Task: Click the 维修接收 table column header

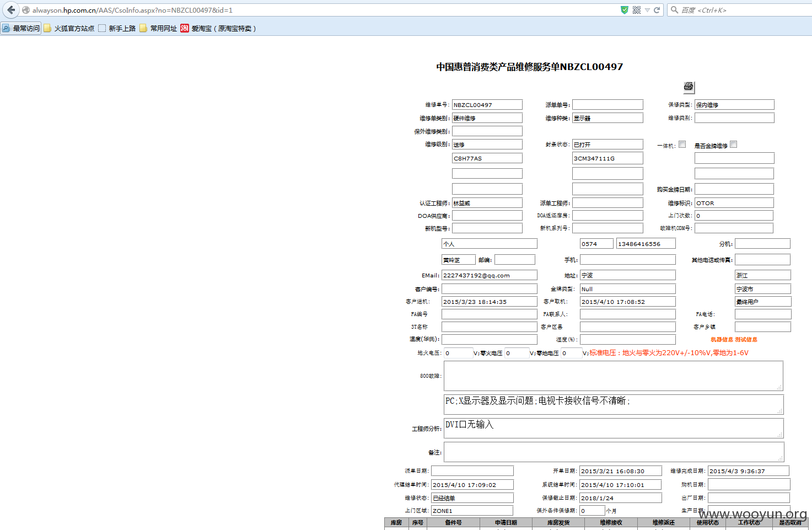Action: point(611,522)
